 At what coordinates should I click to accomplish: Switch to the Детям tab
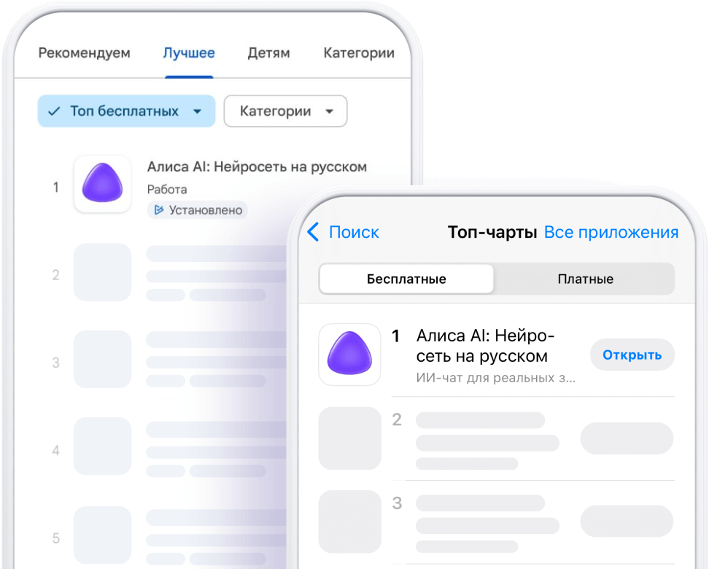tap(268, 53)
